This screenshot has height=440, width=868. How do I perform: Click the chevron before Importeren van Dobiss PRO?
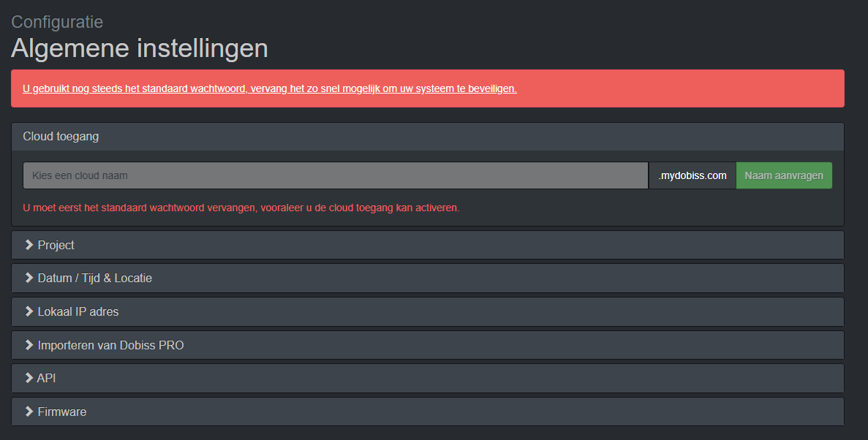coord(29,345)
